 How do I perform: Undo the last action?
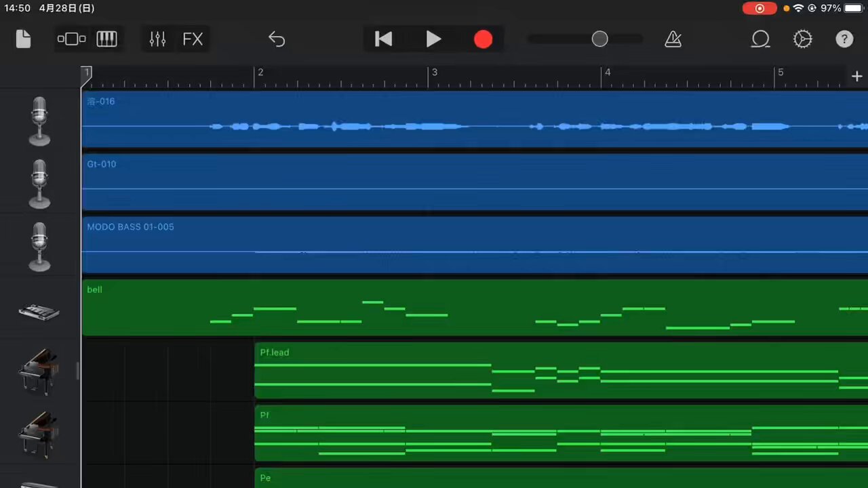coord(276,39)
